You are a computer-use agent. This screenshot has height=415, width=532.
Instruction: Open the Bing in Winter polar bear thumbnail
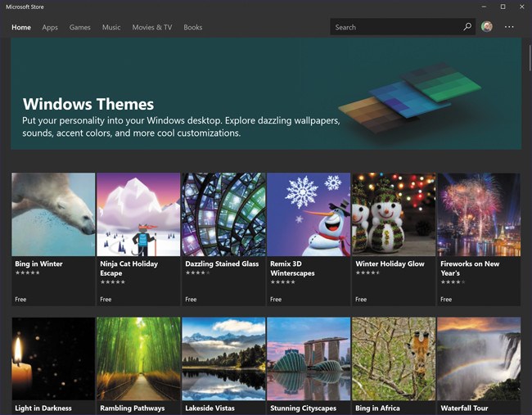pos(53,214)
